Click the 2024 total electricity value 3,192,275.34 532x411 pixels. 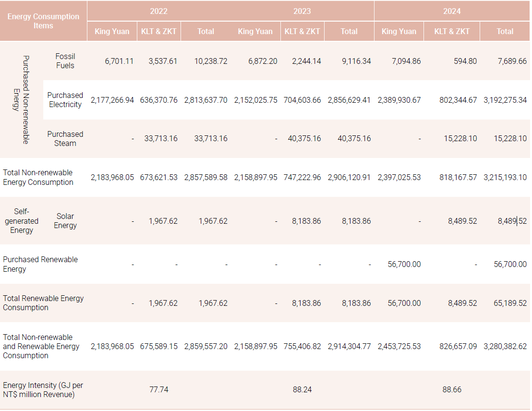coord(505,100)
